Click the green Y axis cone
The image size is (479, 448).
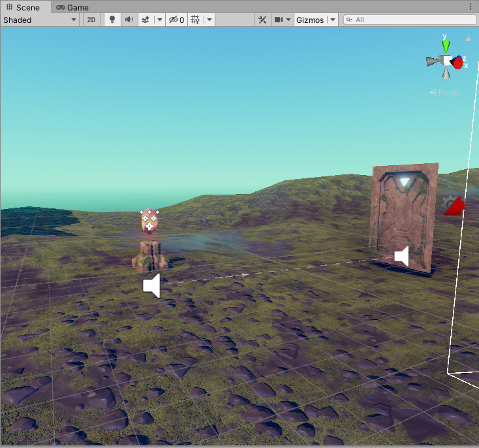(446, 47)
